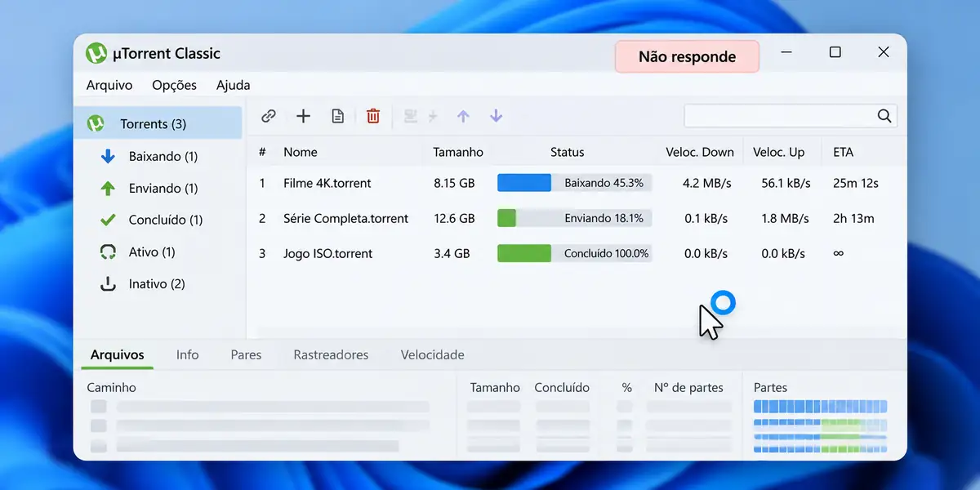Sort by the Veloc. Up column header

(778, 152)
